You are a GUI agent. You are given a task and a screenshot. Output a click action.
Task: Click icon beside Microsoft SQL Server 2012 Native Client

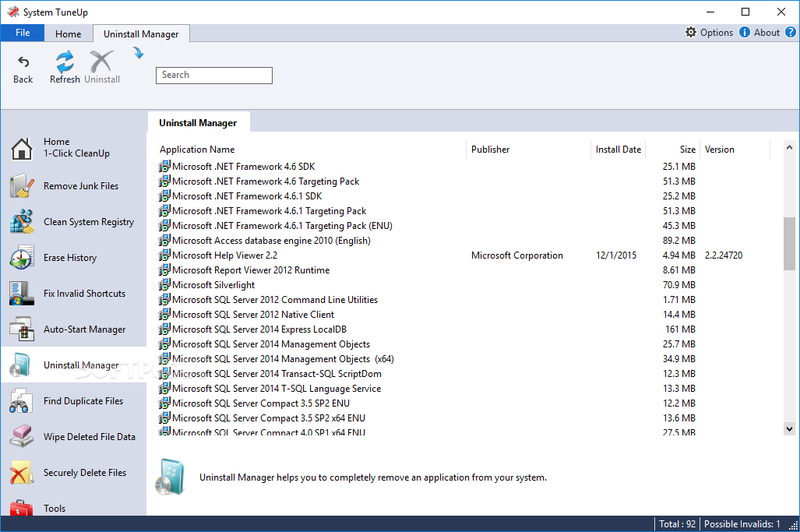click(164, 314)
